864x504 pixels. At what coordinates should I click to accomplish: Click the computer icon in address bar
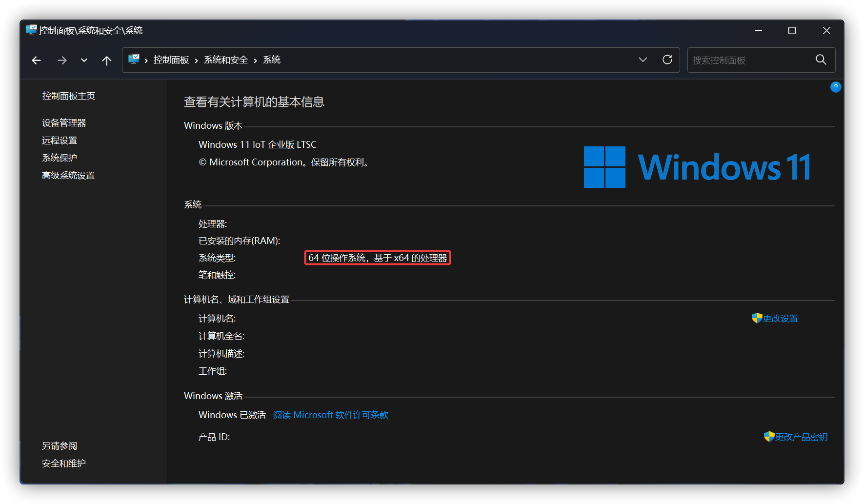coord(134,60)
